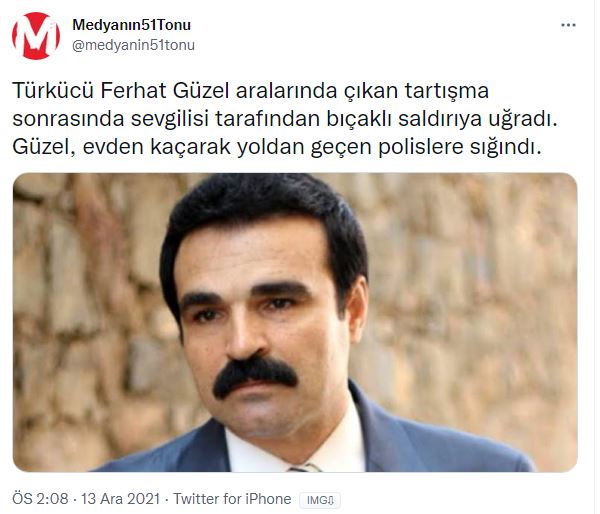Open the tweet's three-dot more options menu
600x514 pixels.
[x=568, y=25]
